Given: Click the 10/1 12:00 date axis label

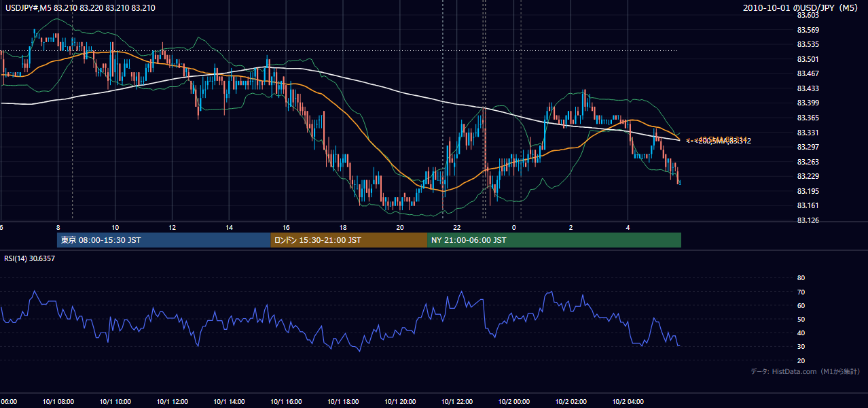Looking at the screenshot, I should [x=172, y=402].
